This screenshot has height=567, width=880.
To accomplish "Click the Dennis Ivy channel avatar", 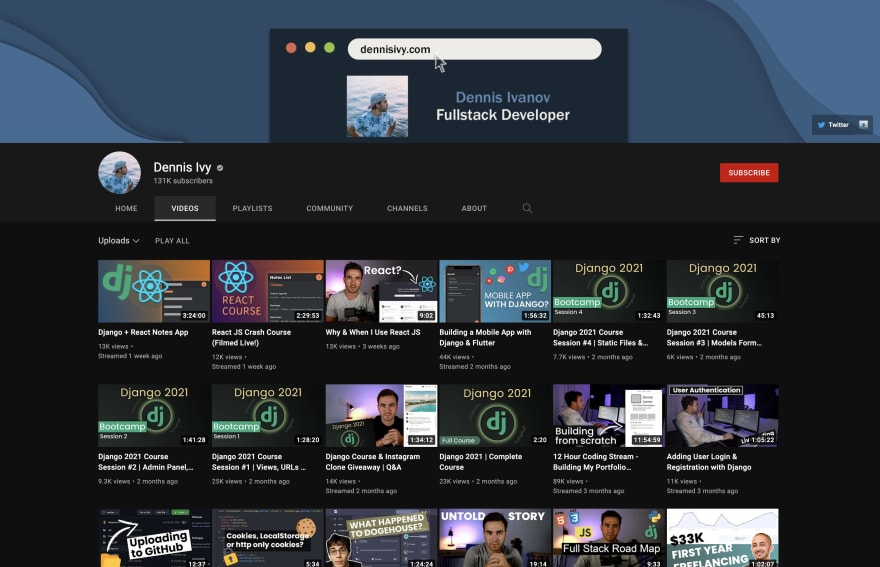I will [120, 172].
